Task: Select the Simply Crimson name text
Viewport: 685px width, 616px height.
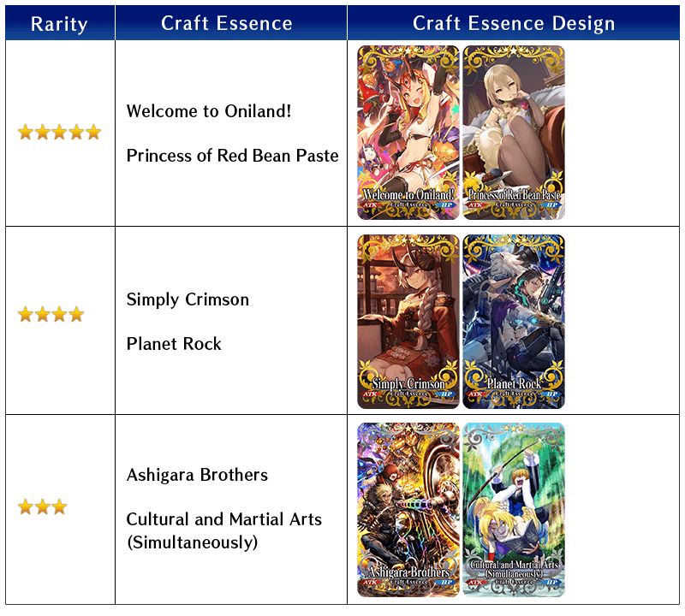Action: point(188,299)
